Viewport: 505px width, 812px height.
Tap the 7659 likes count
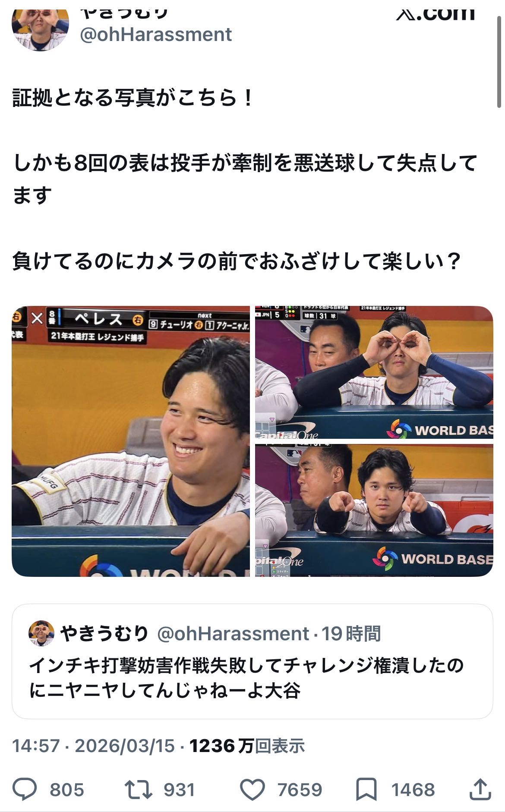tap(300, 790)
